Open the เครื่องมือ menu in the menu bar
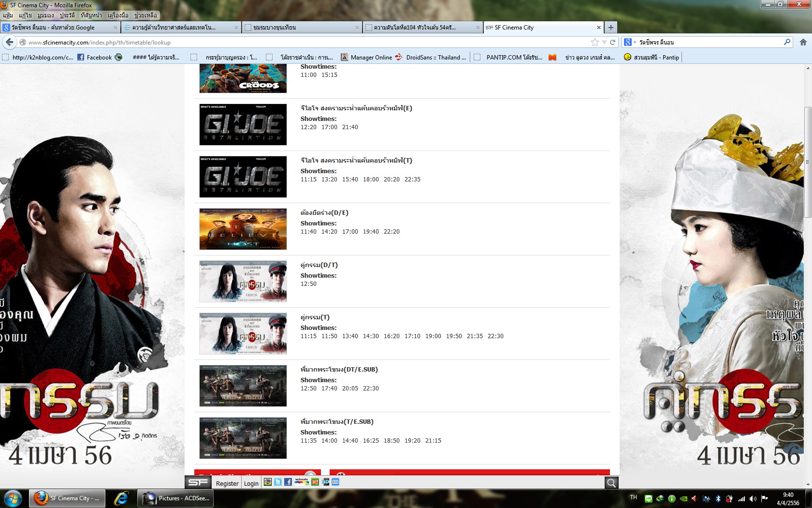Viewport: 812px width, 508px height. point(118,15)
